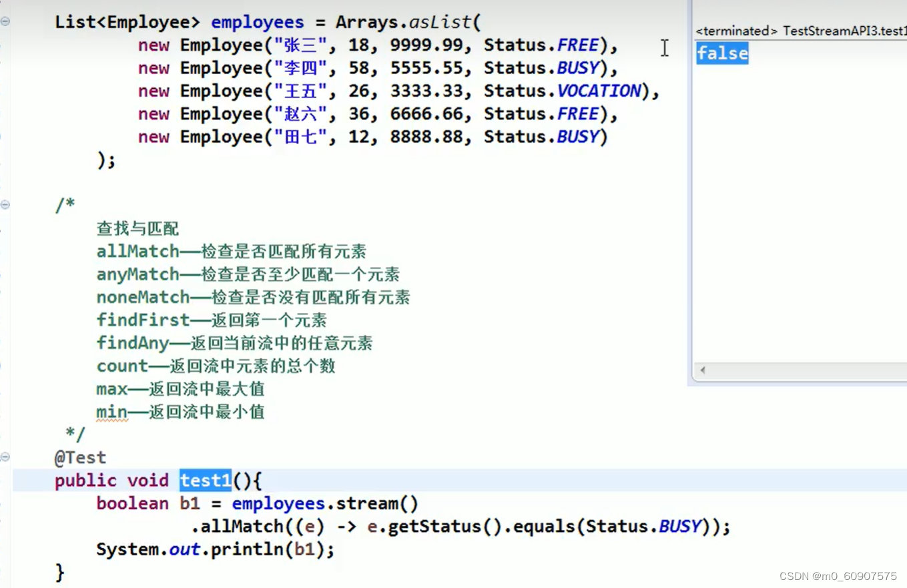
Task: Click the age value 36
Action: tap(358, 114)
